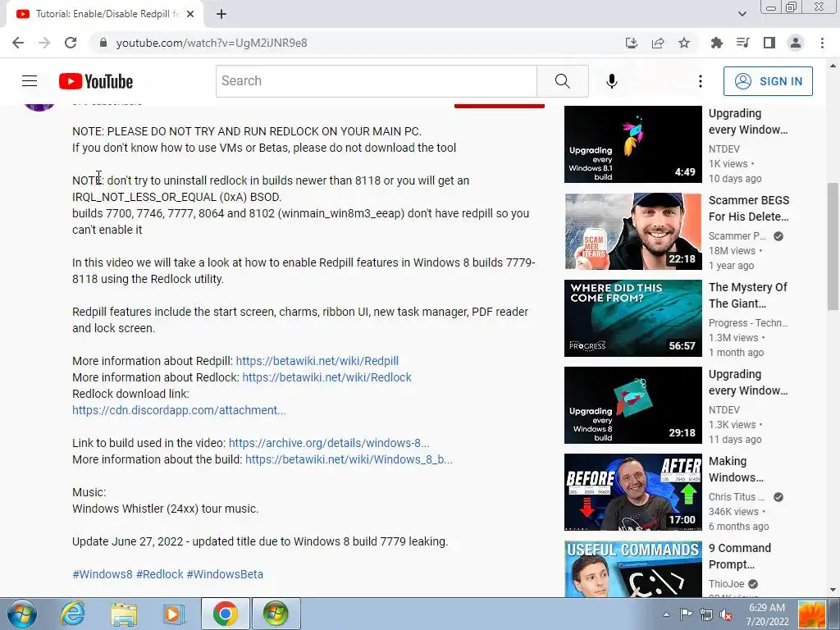Click the #Windows8 hashtag
Viewport: 840px width, 630px height.
click(x=103, y=574)
